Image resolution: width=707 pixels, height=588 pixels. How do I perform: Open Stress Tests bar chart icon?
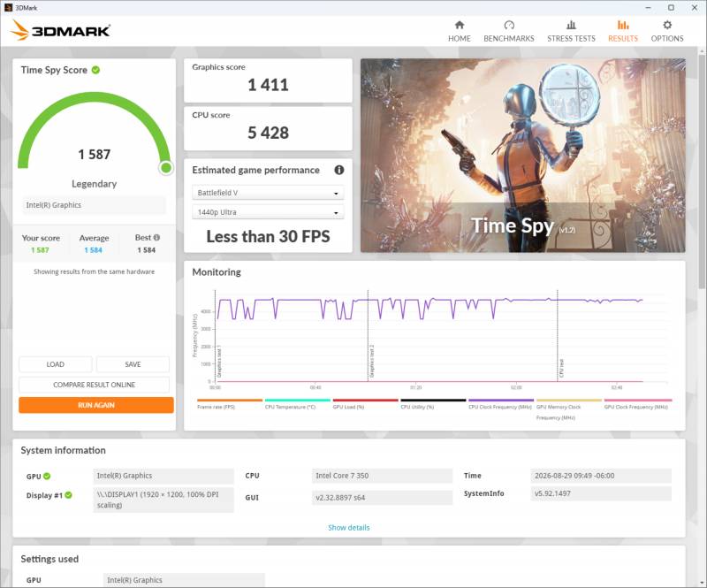571,25
